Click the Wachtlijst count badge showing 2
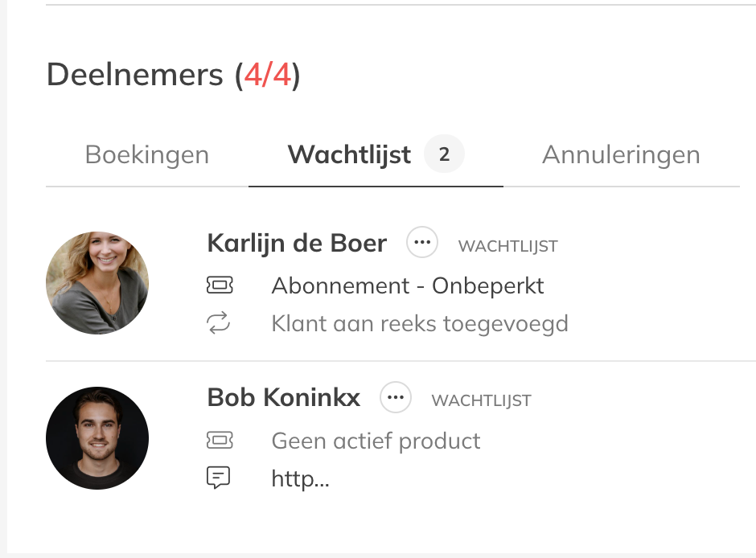The image size is (756, 558). click(444, 154)
